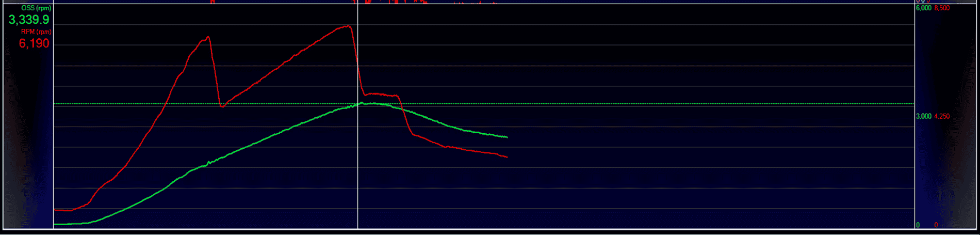Click the red 8,500 axis maximum label

click(x=942, y=8)
